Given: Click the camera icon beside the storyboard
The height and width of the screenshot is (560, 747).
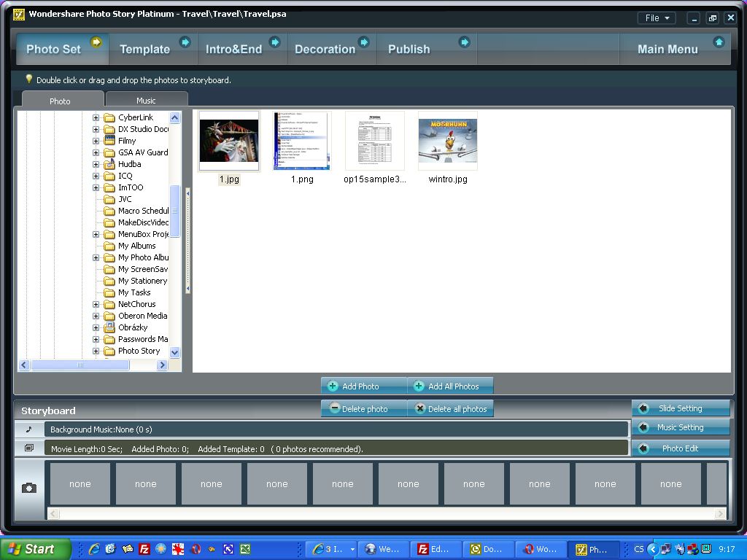Looking at the screenshot, I should tap(29, 488).
